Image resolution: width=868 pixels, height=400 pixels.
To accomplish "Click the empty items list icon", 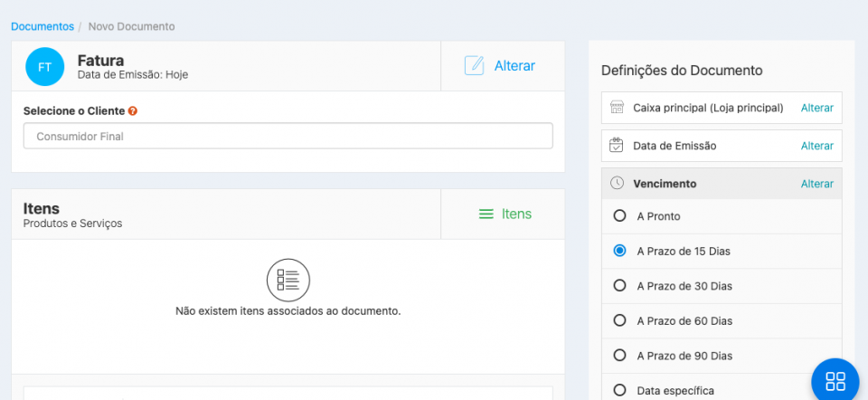I will (x=288, y=280).
